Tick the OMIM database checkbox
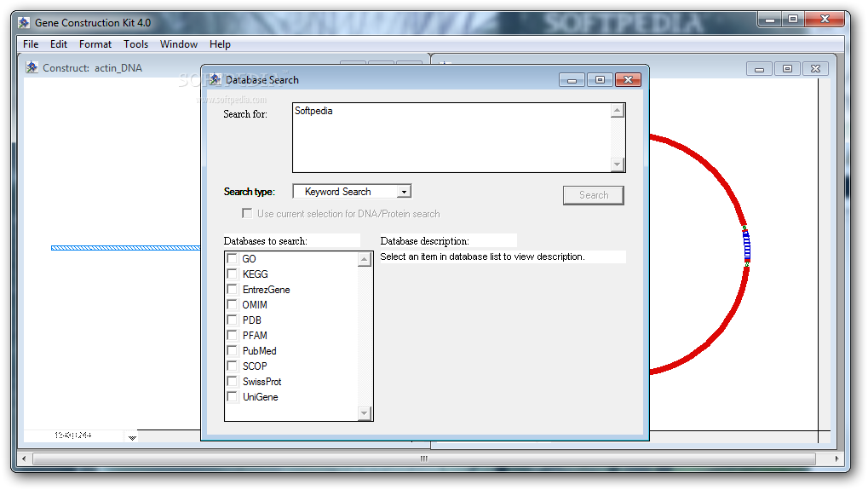868x490 pixels. [232, 304]
